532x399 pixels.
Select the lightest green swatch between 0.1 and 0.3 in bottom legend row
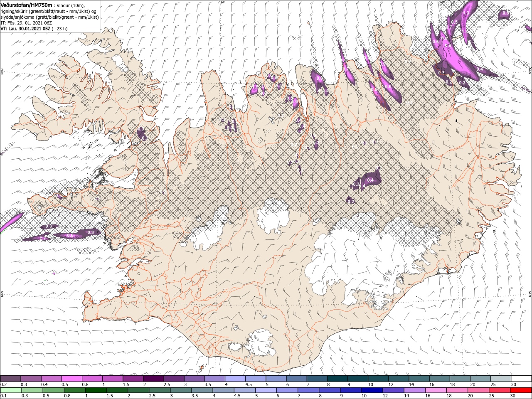click(x=10, y=390)
